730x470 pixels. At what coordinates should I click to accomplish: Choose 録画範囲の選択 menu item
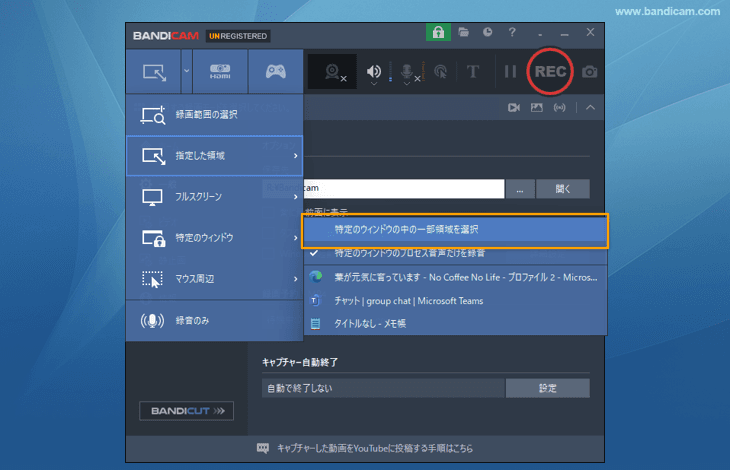(x=215, y=115)
